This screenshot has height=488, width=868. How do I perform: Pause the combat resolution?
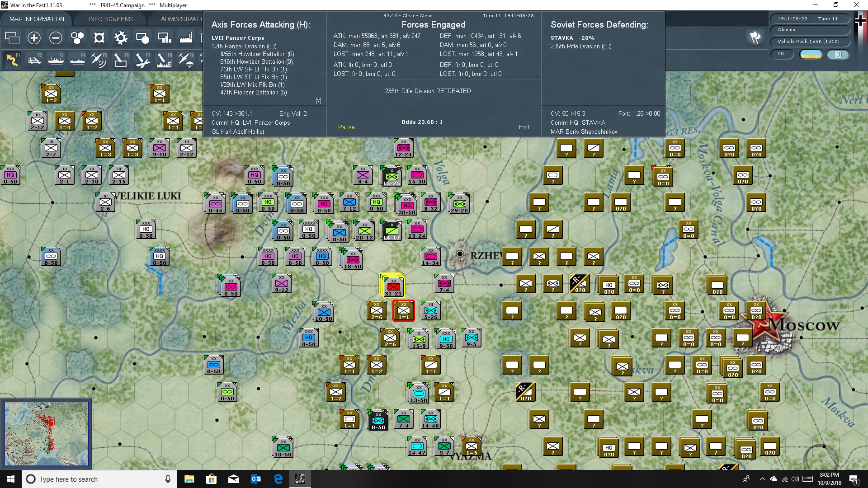pos(346,127)
